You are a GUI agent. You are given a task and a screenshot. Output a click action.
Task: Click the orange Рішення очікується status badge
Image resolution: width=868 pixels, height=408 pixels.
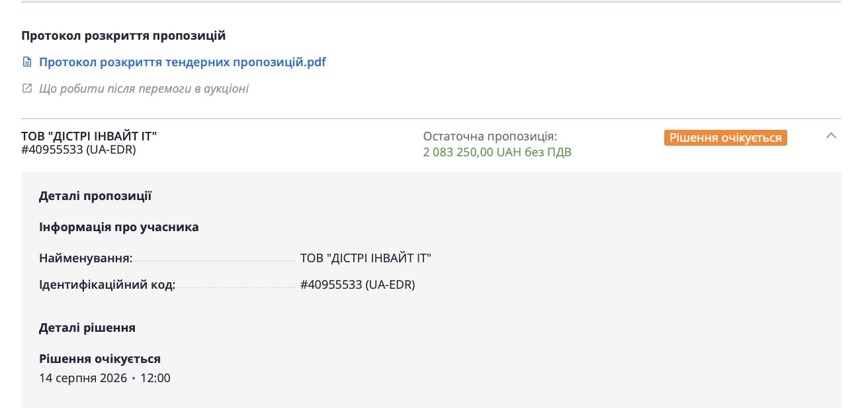[726, 138]
